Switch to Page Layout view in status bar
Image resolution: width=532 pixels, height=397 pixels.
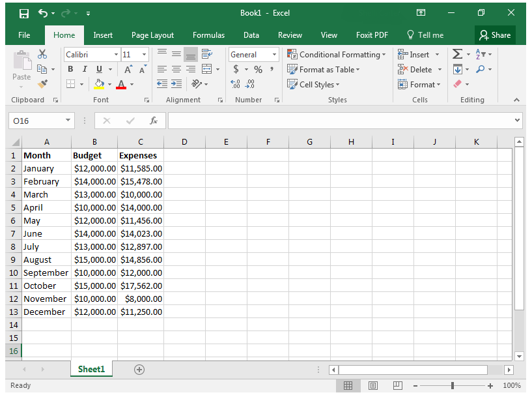373,385
